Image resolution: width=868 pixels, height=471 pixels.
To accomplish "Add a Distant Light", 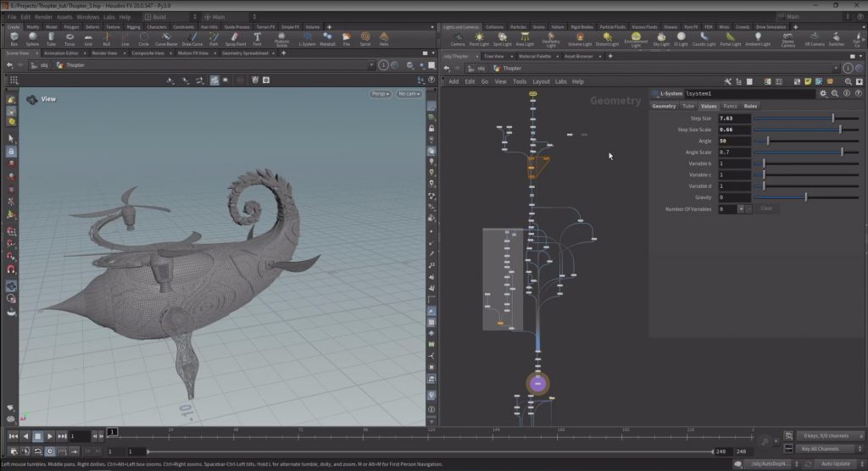I will pyautogui.click(x=607, y=39).
